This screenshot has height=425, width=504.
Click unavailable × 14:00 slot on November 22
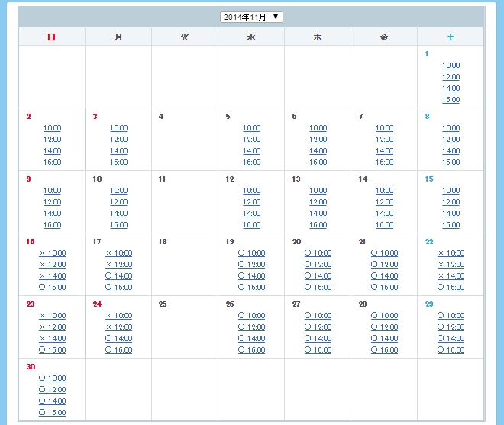click(x=451, y=276)
